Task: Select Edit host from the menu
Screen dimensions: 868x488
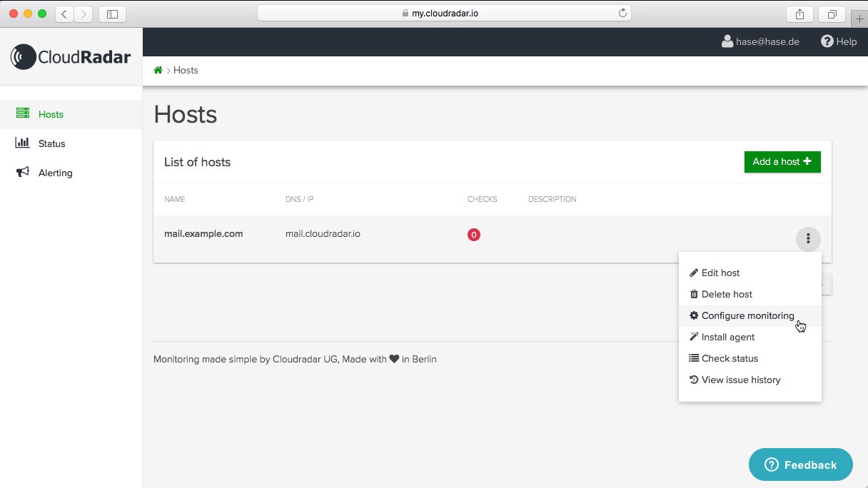Action: click(x=720, y=273)
